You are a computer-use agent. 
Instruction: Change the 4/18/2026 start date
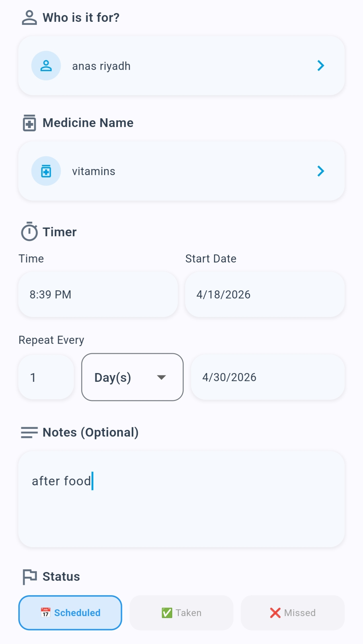point(265,294)
